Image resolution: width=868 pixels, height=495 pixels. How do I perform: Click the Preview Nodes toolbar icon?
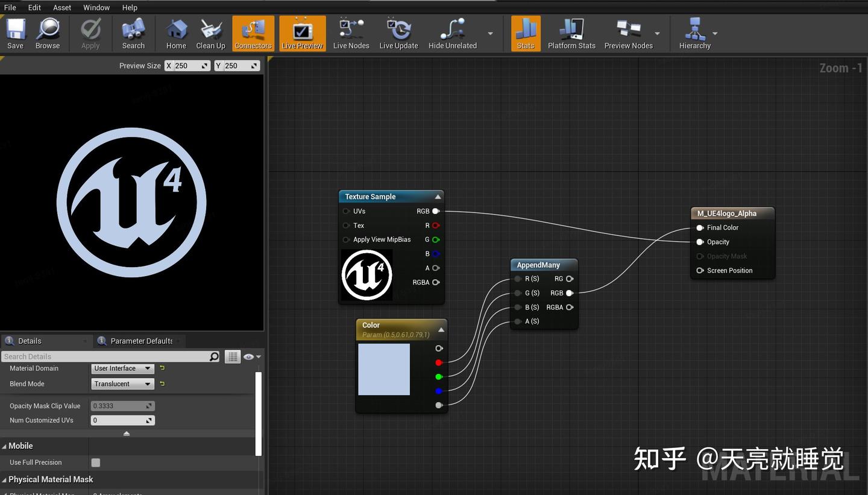(x=627, y=33)
